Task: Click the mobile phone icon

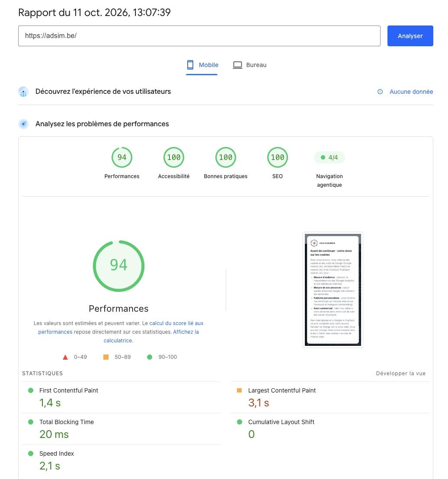Action: click(190, 65)
